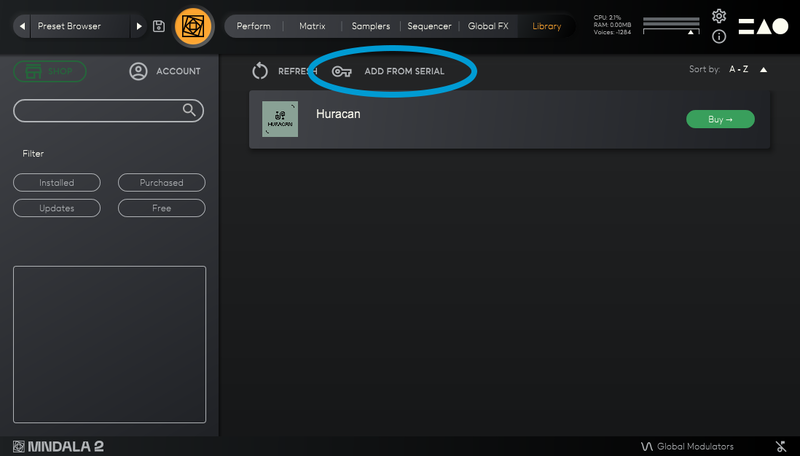Toggle the Purchased filter

162,183
